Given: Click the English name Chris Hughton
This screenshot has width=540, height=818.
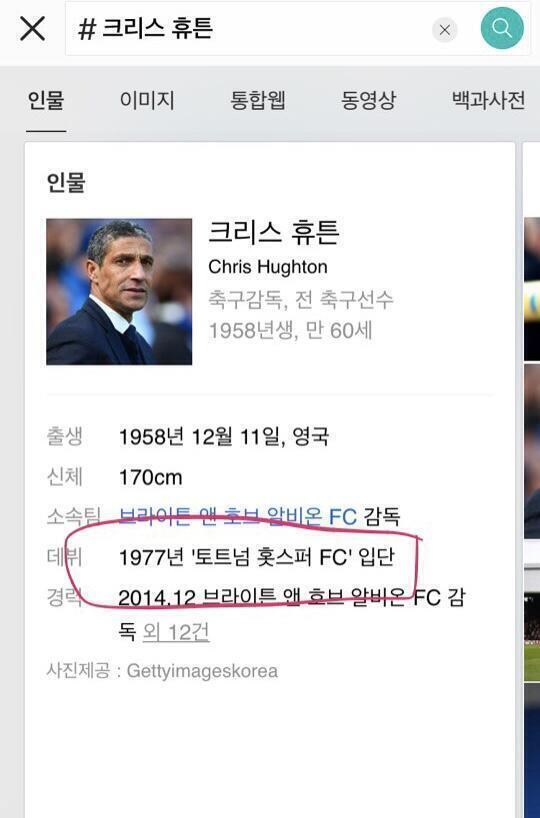Looking at the screenshot, I should click(x=268, y=267).
